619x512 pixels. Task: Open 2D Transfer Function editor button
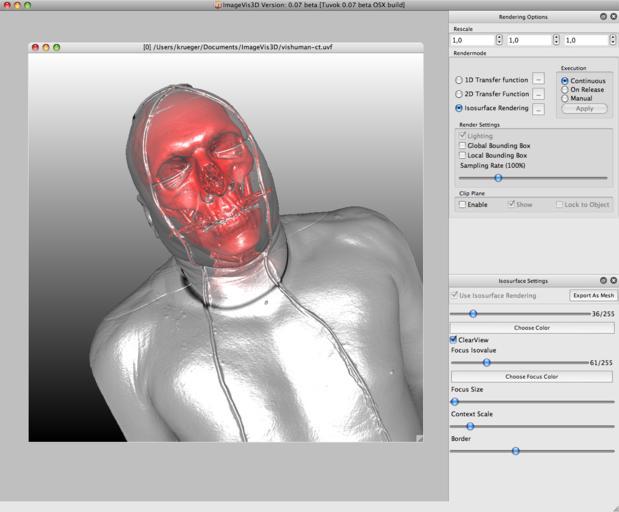[x=538, y=93]
